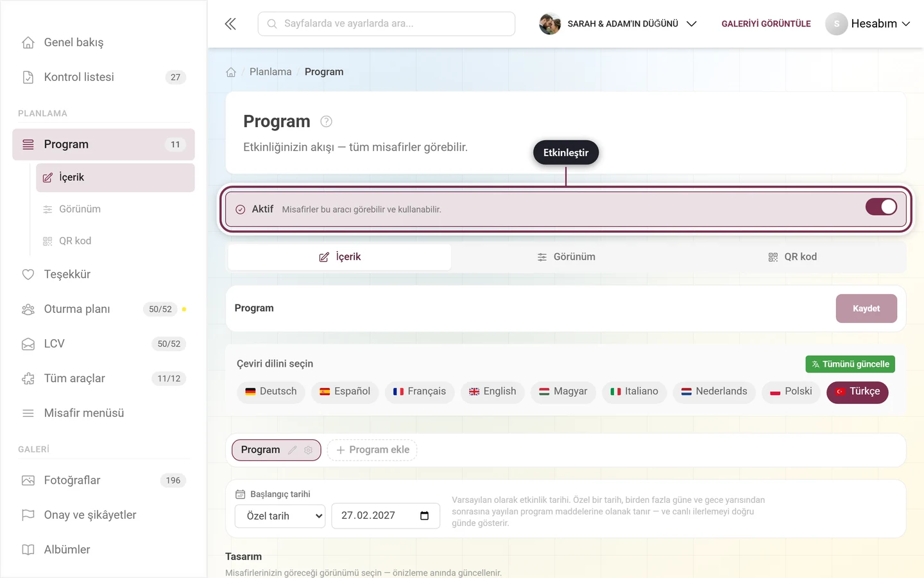Click Albümler book icon

pos(28,550)
